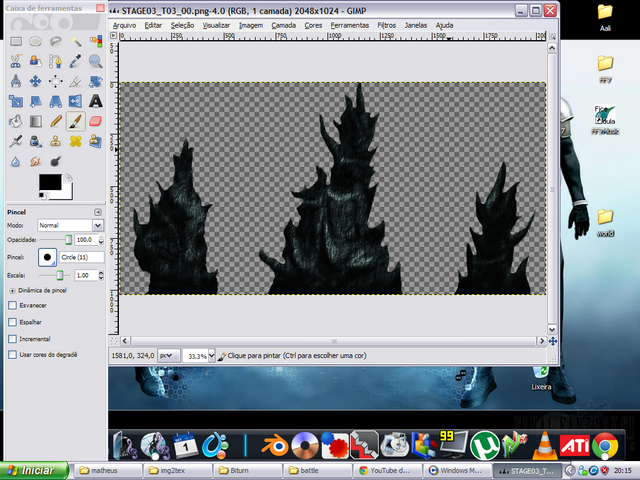Image resolution: width=640 pixels, height=480 pixels.
Task: Open the Arquivo menu
Action: coord(124,25)
